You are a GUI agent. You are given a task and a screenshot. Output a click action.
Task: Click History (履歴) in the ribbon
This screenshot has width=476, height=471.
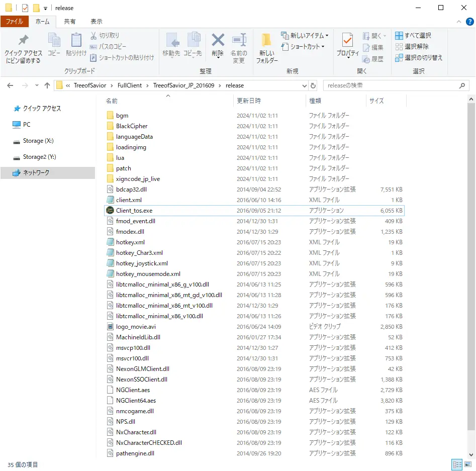pos(373,59)
